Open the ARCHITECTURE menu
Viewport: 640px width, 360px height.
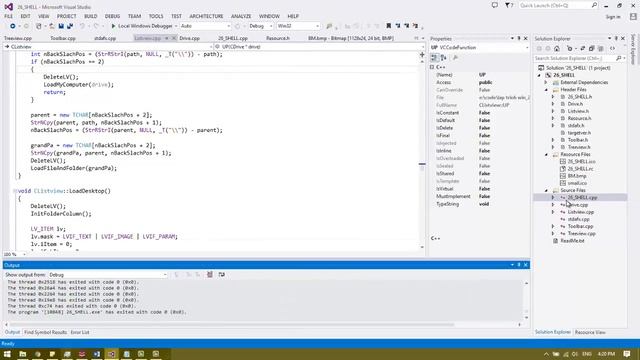206,16
